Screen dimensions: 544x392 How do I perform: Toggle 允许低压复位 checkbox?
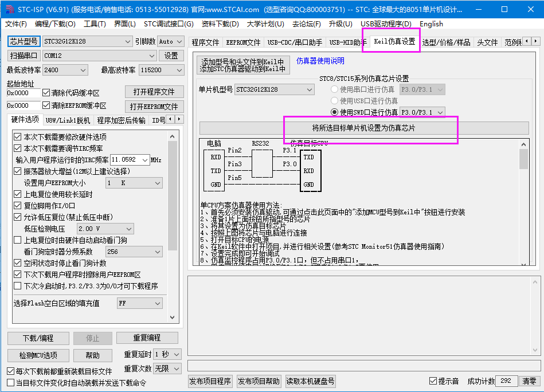pyautogui.click(x=18, y=217)
